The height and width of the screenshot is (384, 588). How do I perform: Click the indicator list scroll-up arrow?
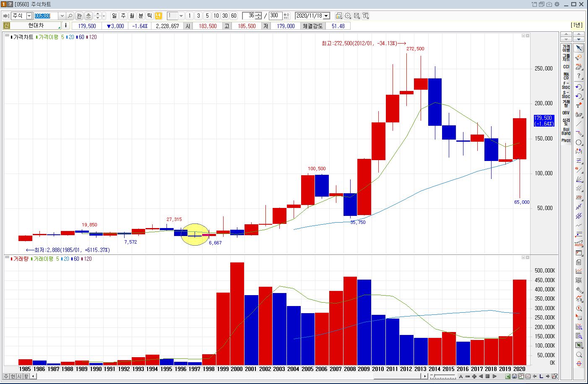click(566, 34)
